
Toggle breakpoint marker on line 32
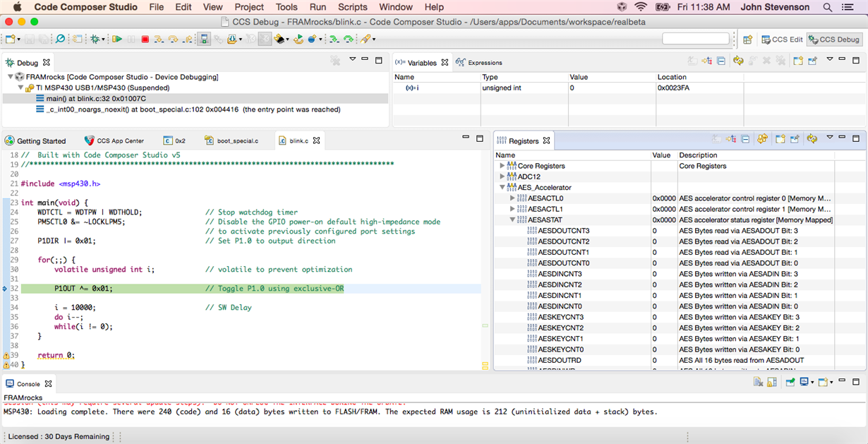point(5,288)
